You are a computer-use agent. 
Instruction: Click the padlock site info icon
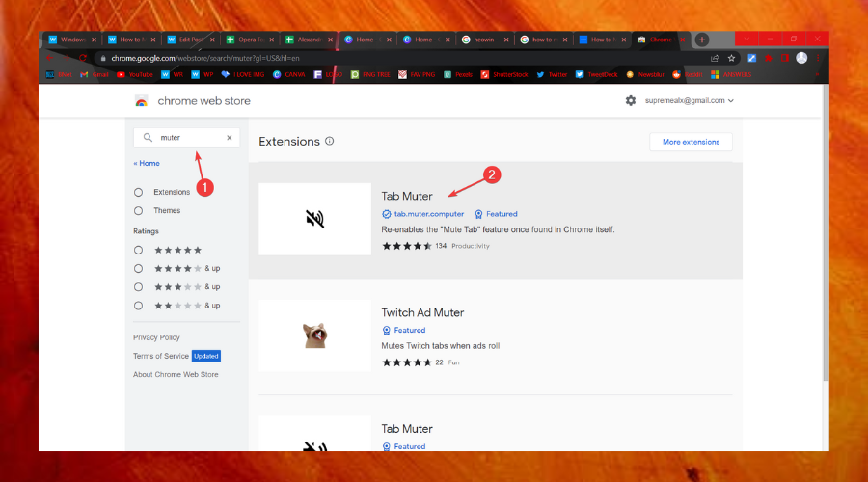tap(103, 58)
